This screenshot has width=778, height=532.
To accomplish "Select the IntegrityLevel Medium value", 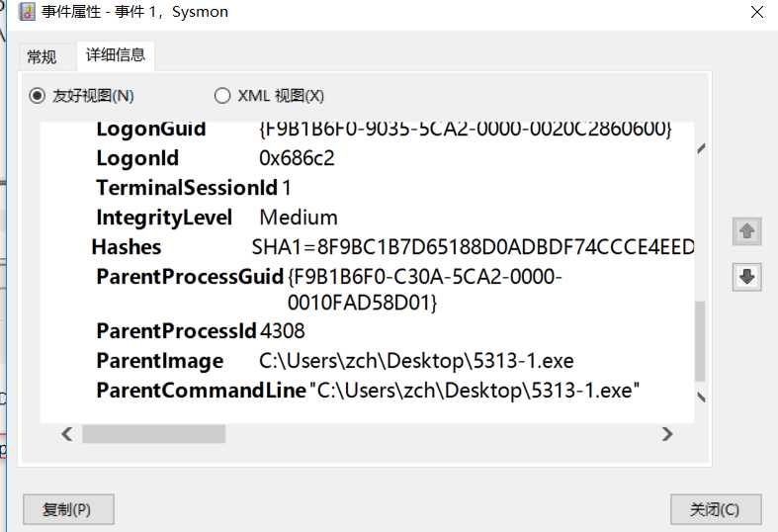I will tap(299, 218).
